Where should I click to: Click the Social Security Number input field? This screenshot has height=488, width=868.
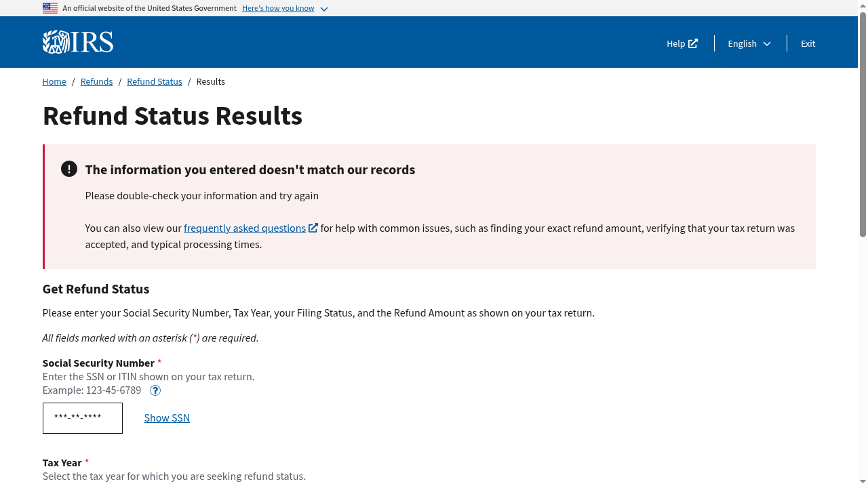[x=83, y=418]
